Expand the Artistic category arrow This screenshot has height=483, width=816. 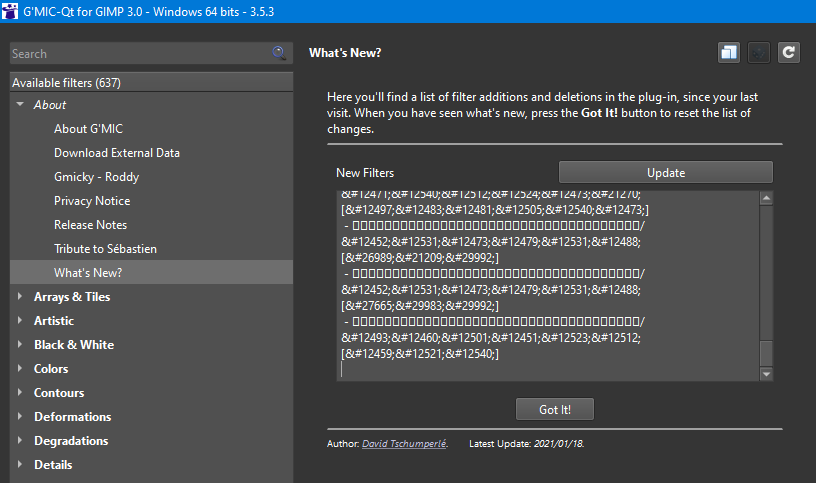(x=20, y=320)
